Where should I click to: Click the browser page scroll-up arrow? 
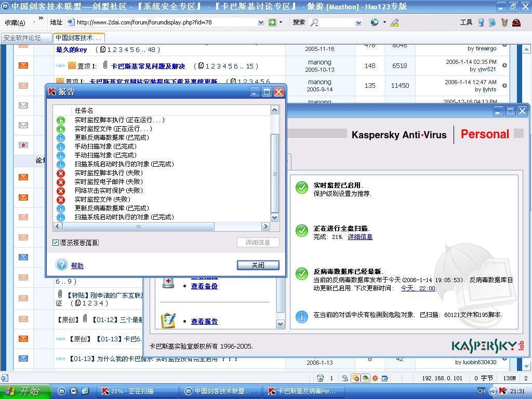(x=526, y=49)
